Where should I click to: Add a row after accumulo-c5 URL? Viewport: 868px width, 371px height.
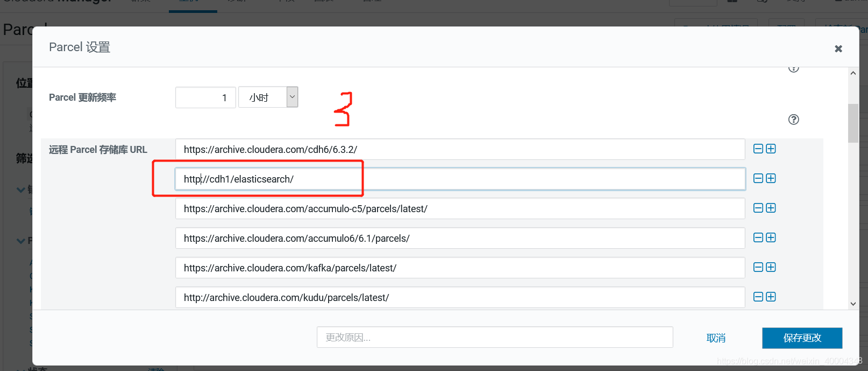click(x=771, y=208)
